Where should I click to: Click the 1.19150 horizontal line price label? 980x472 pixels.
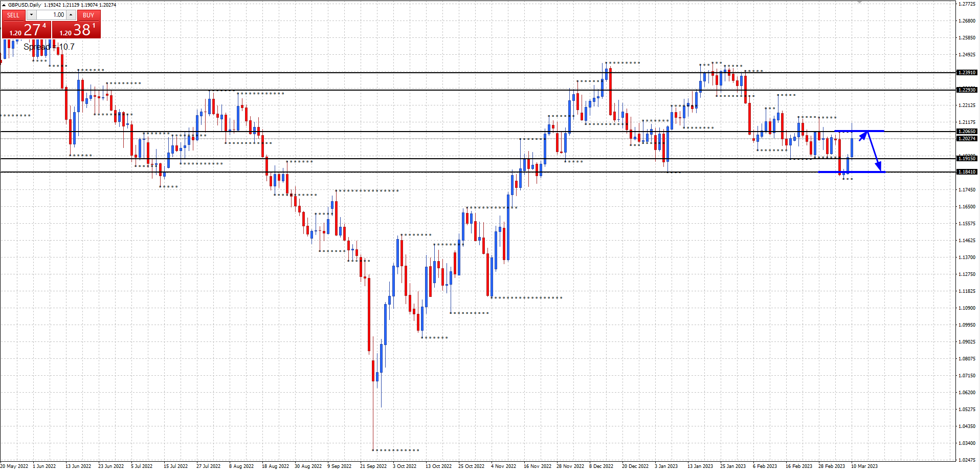point(967,159)
